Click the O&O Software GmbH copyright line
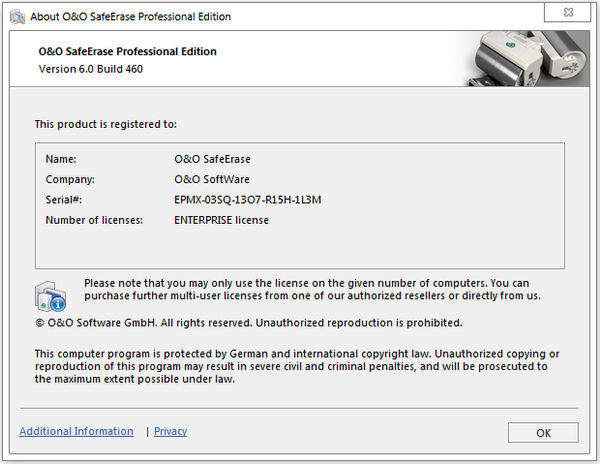The width and height of the screenshot is (600, 464). pos(248,323)
